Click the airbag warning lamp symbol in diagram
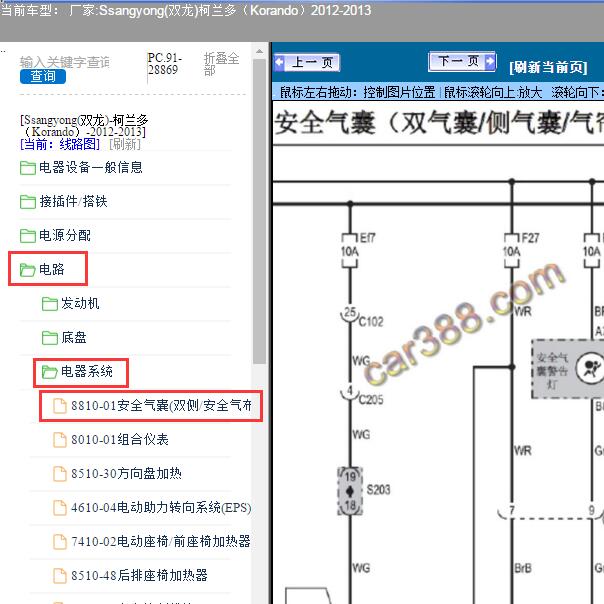This screenshot has height=604, width=604. point(589,369)
